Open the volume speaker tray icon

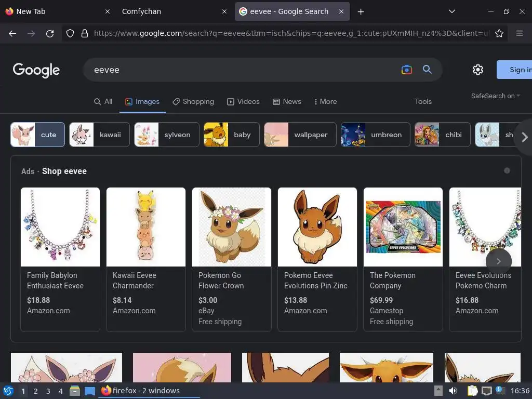tap(453, 391)
